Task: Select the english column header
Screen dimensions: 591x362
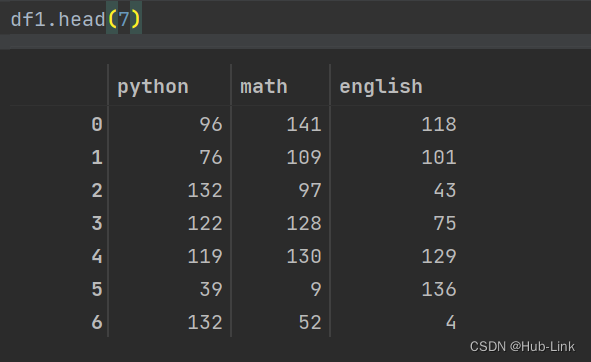Action: [x=381, y=87]
